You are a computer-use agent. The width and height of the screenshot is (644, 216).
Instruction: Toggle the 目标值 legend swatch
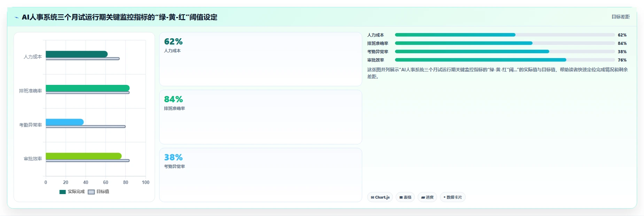pos(91,192)
